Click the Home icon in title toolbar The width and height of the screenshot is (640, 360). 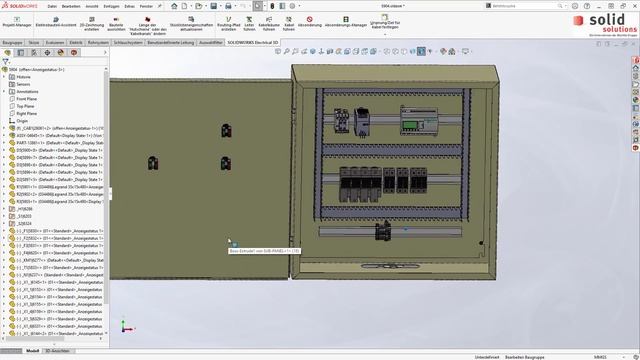(174, 6)
